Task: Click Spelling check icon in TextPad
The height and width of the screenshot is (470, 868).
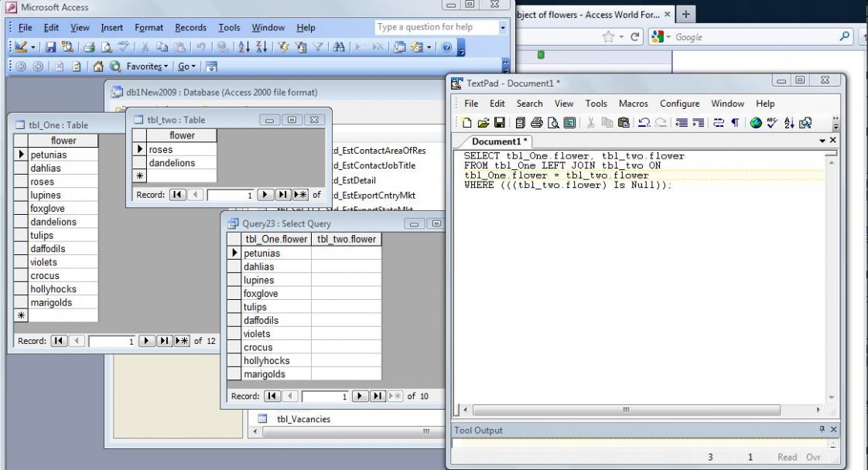Action: click(772, 123)
